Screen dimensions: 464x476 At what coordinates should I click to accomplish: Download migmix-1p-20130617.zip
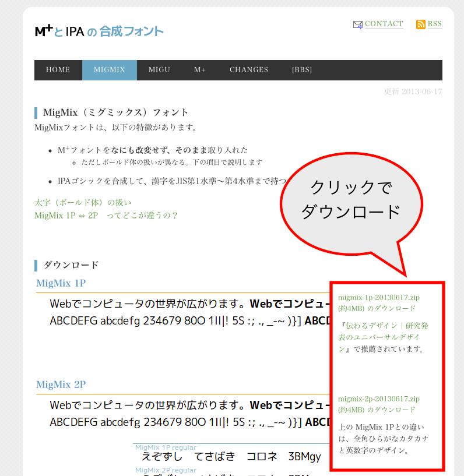pyautogui.click(x=378, y=302)
